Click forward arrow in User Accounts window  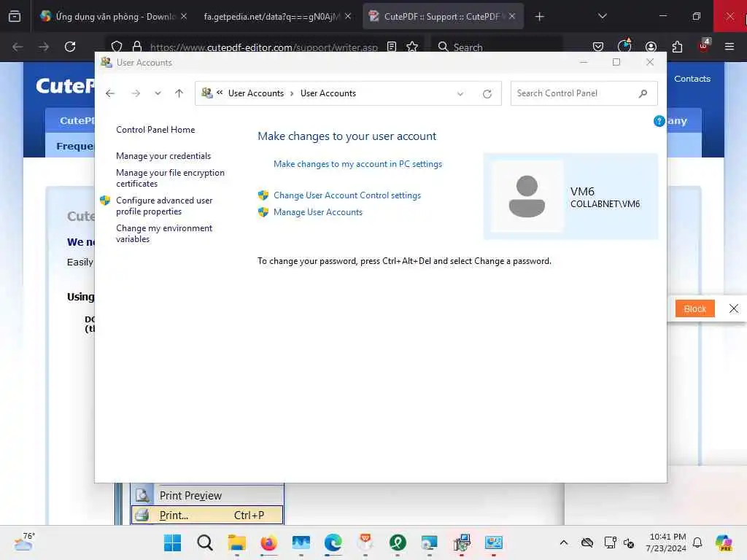coord(136,93)
